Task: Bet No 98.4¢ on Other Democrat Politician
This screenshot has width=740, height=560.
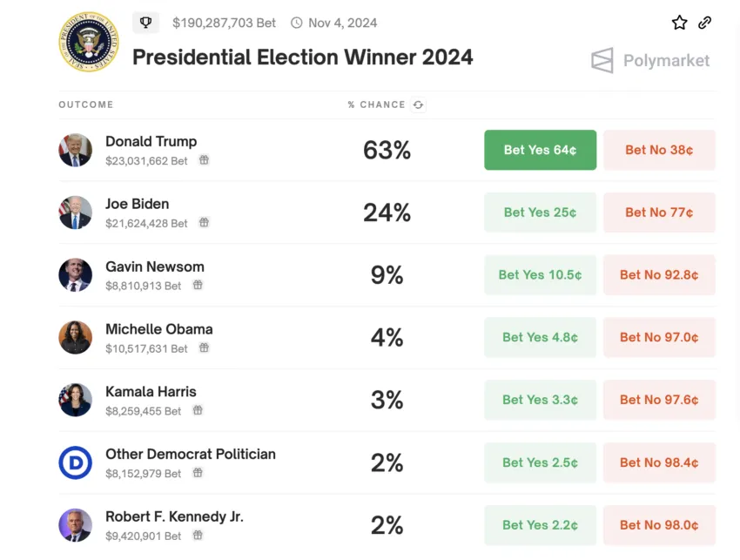Action: click(x=659, y=462)
